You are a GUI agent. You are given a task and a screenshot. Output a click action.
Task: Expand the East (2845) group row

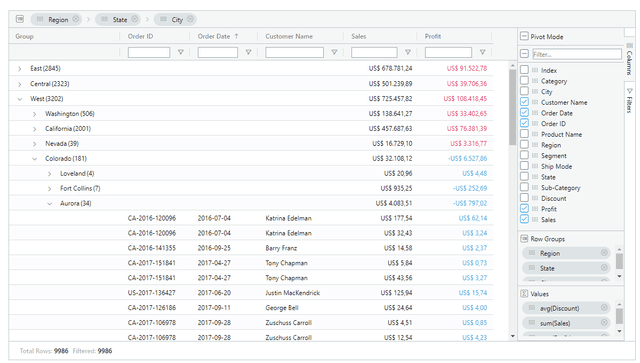(x=19, y=69)
